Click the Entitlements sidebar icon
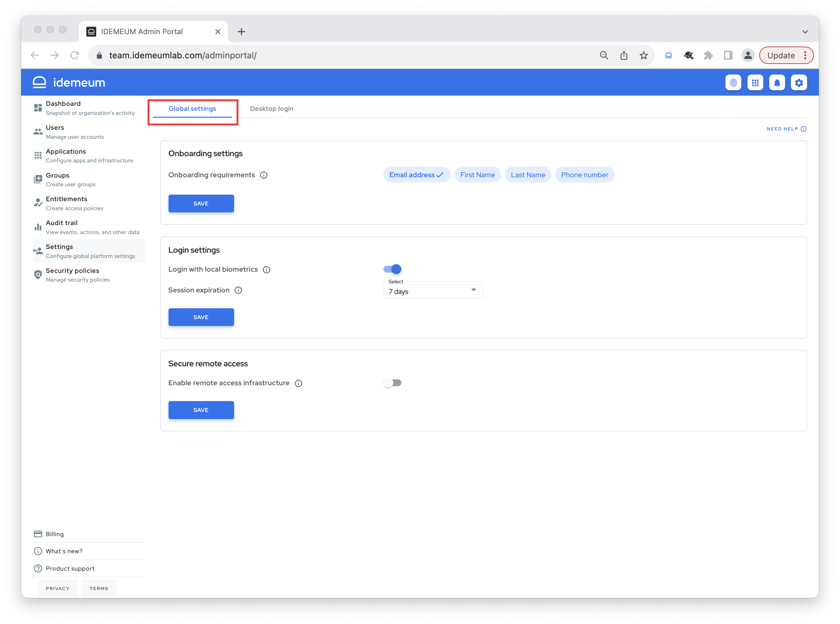This screenshot has width=840, height=624. [x=38, y=203]
